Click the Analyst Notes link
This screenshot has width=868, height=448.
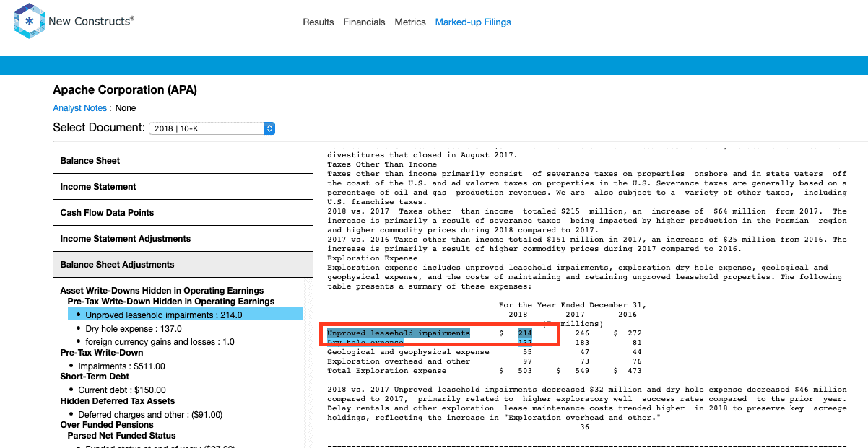coord(80,108)
